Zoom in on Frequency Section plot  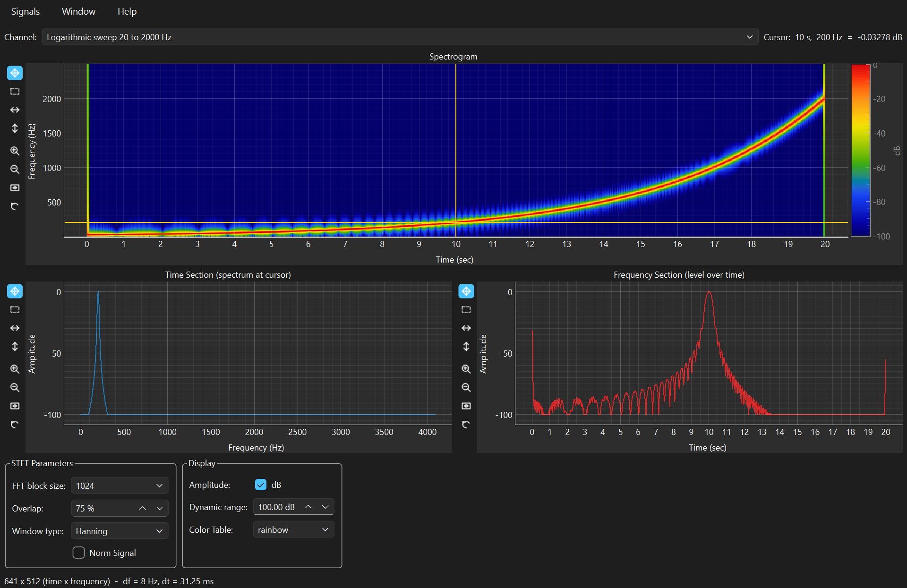466,369
